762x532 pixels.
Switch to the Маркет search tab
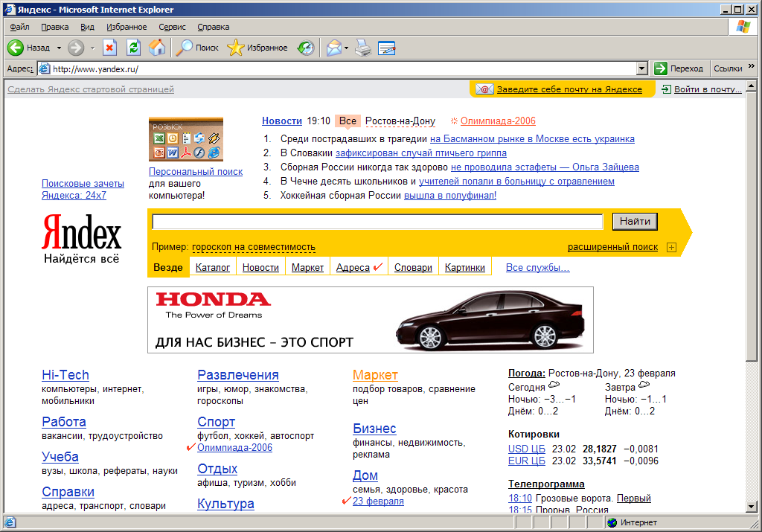(307, 267)
